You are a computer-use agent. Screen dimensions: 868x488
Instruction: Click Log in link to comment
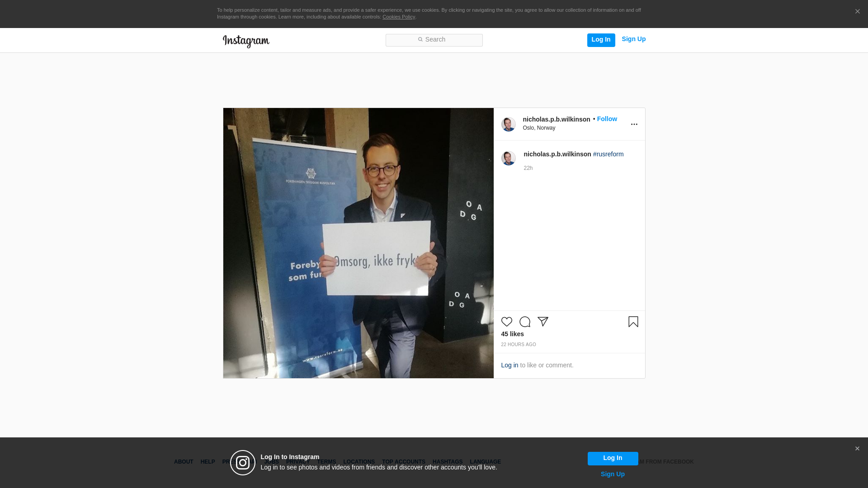pyautogui.click(x=509, y=365)
